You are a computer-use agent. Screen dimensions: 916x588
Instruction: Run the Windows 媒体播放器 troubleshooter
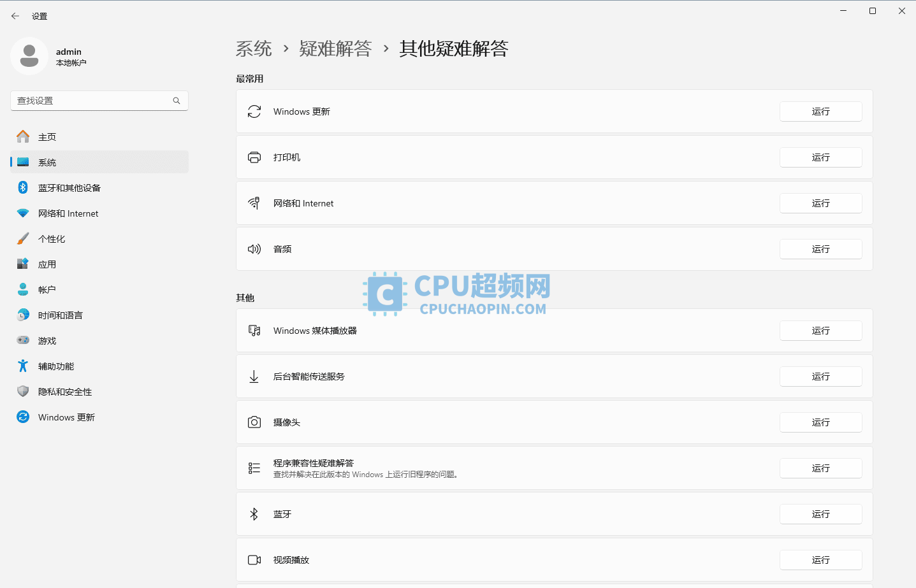[x=820, y=330]
